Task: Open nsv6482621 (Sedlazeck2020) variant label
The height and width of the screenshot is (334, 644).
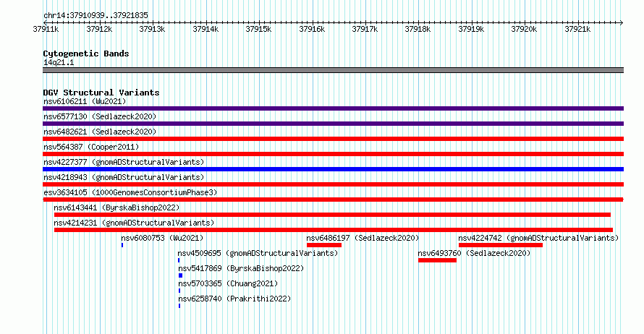Action: point(100,132)
